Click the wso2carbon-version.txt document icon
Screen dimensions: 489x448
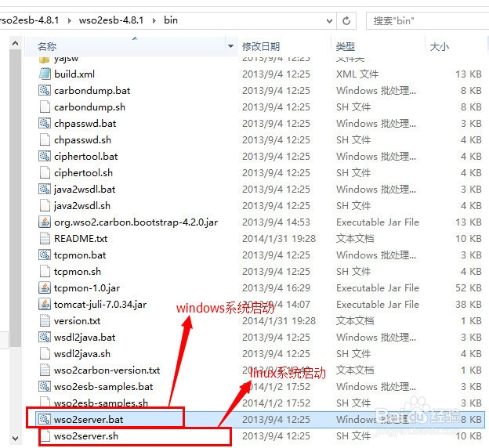tap(45, 370)
